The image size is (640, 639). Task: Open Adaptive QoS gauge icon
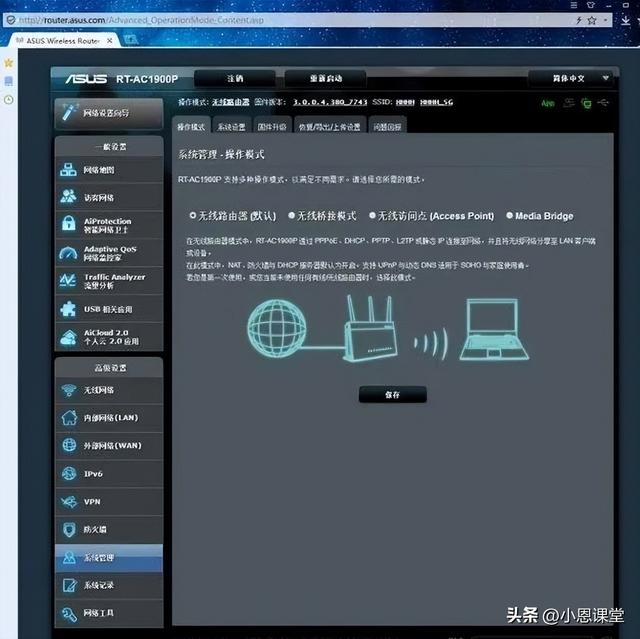(x=68, y=253)
